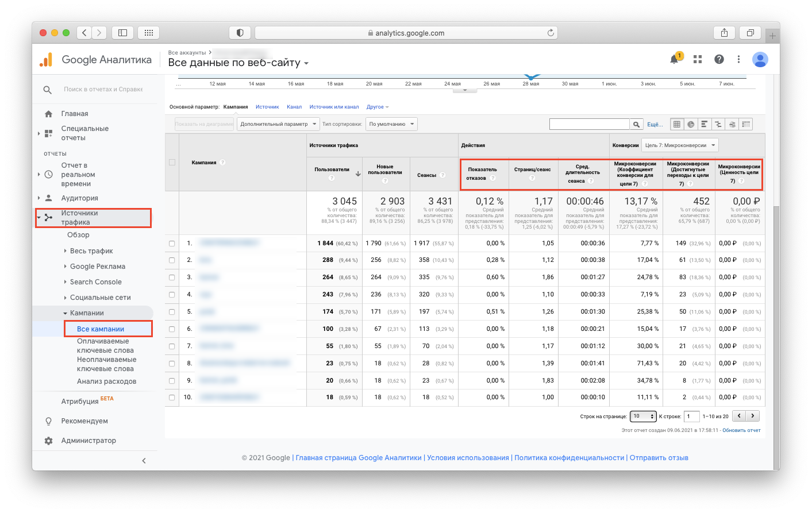Select the performance bar view icon
The height and width of the screenshot is (513, 812).
704,124
